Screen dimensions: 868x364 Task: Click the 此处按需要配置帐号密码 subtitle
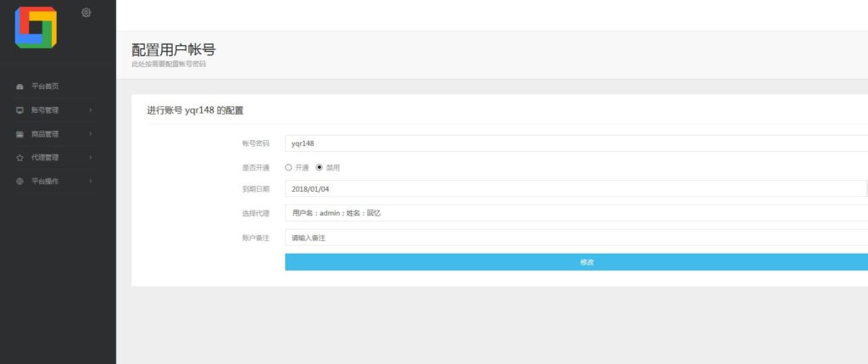[169, 64]
